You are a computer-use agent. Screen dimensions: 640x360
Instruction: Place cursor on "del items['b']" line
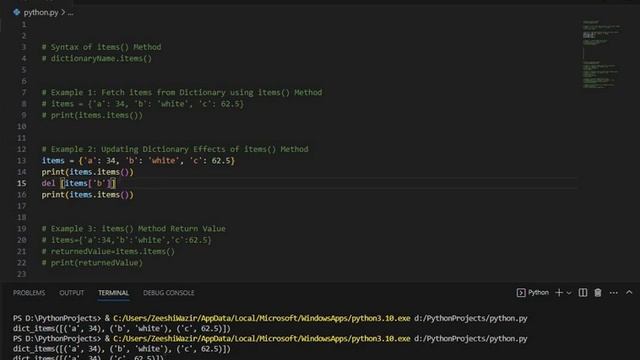pyautogui.click(x=78, y=183)
